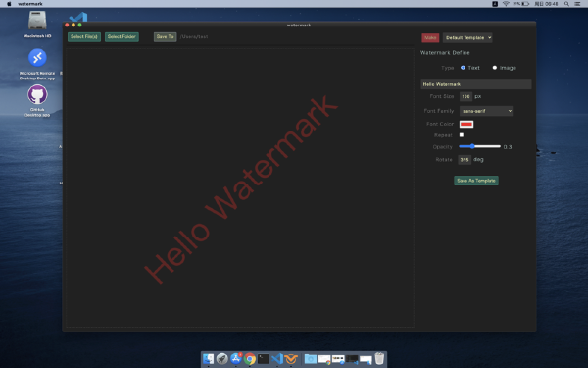Enable the Repeat checkbox

point(462,135)
